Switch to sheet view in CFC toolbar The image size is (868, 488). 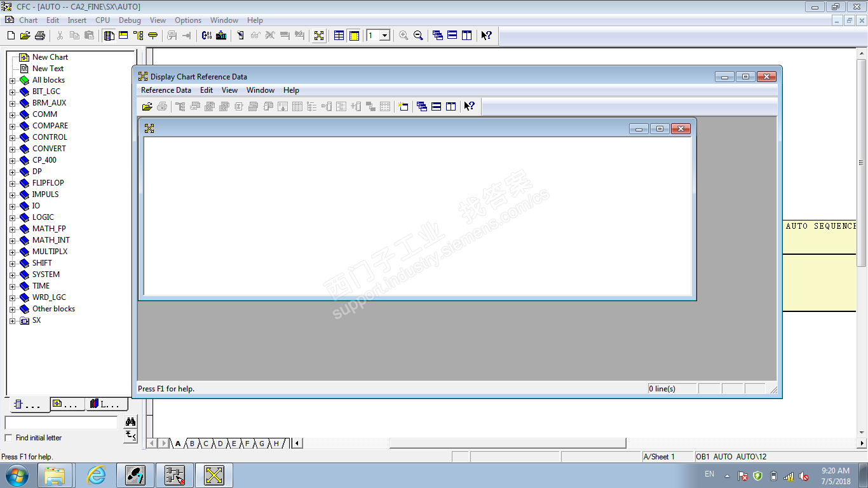[354, 36]
